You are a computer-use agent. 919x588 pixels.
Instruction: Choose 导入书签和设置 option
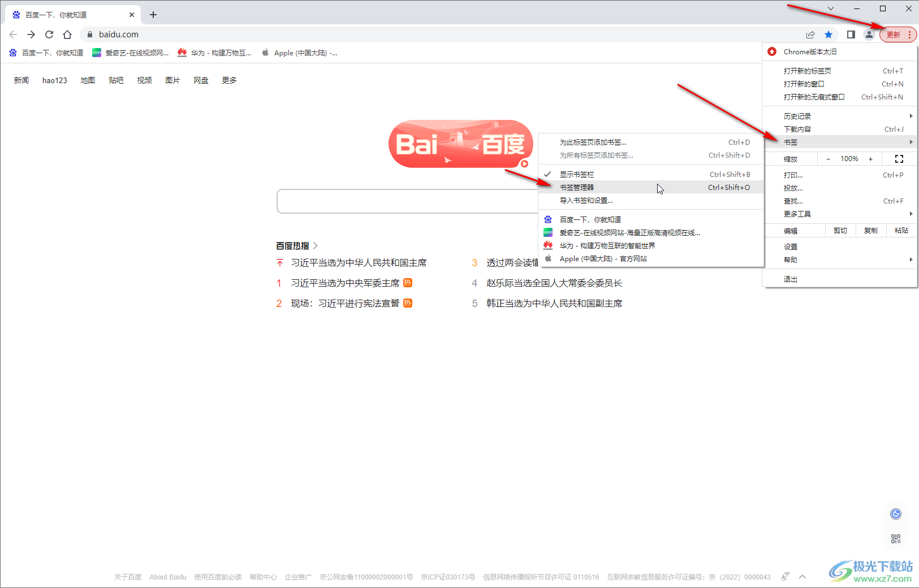tap(651, 200)
